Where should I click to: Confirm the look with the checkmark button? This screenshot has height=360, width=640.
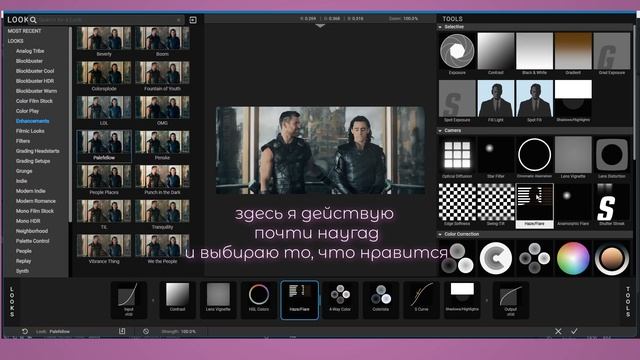coord(574,331)
